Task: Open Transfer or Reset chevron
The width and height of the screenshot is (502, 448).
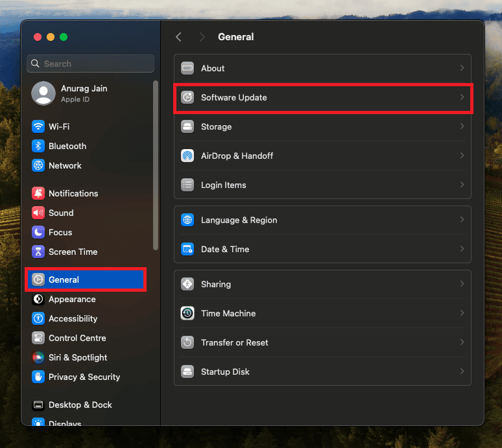Action: click(x=462, y=342)
